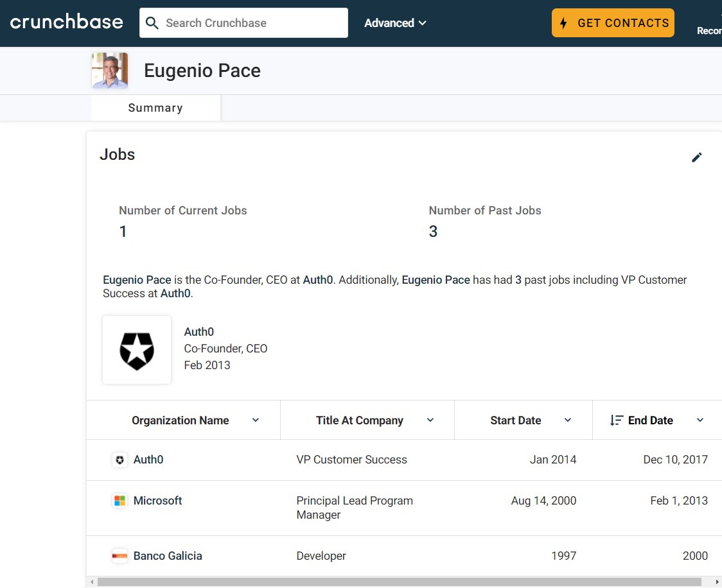Click Auth0 small table row icon
This screenshot has height=588, width=722.
[119, 460]
